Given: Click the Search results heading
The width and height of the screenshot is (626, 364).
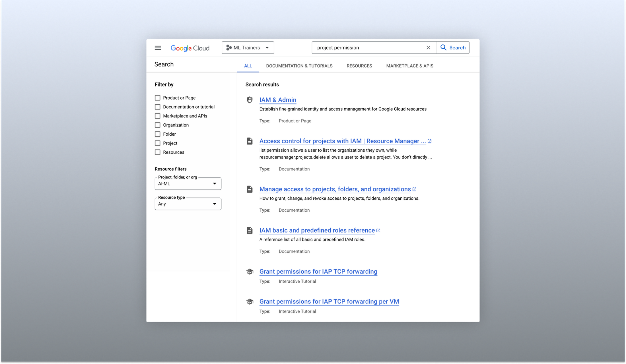Looking at the screenshot, I should point(262,84).
